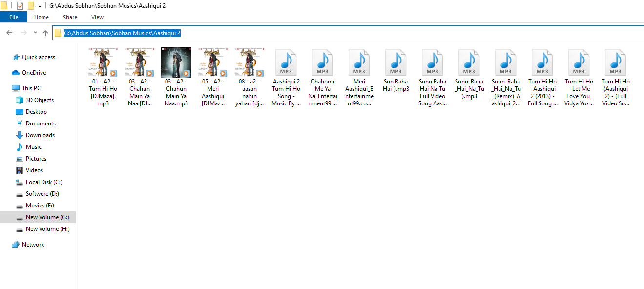The image size is (644, 289).
Task: Click the Properties quick access toolbar icon
Action: [x=20, y=6]
